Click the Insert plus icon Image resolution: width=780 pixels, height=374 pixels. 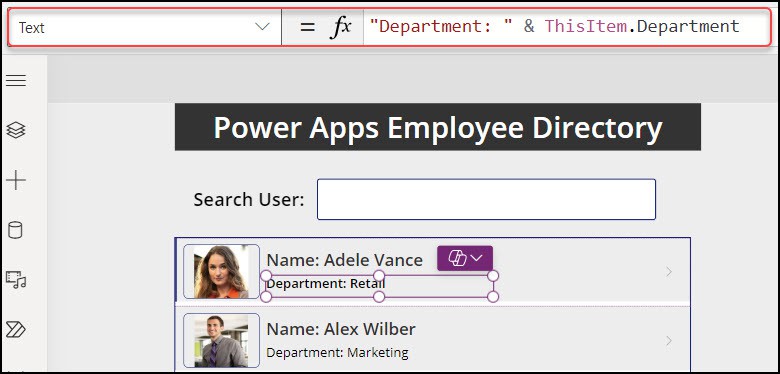pyautogui.click(x=16, y=180)
